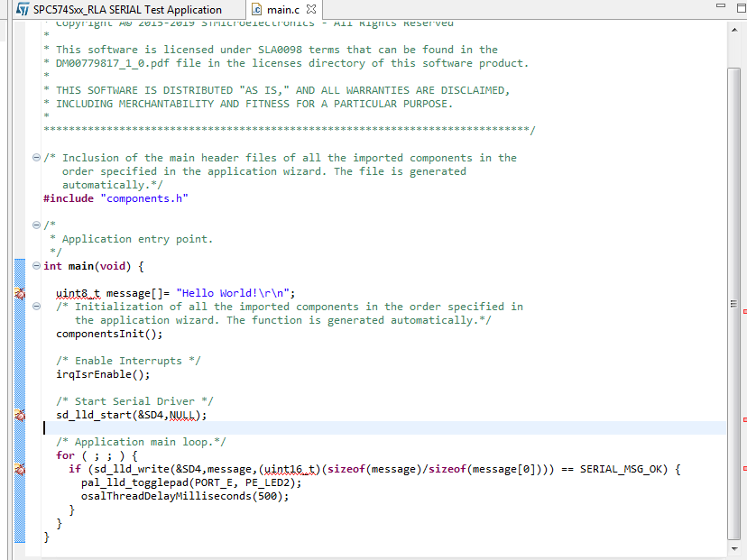
Task: Click on SERIAL_MSG_OK constant
Action: point(621,470)
